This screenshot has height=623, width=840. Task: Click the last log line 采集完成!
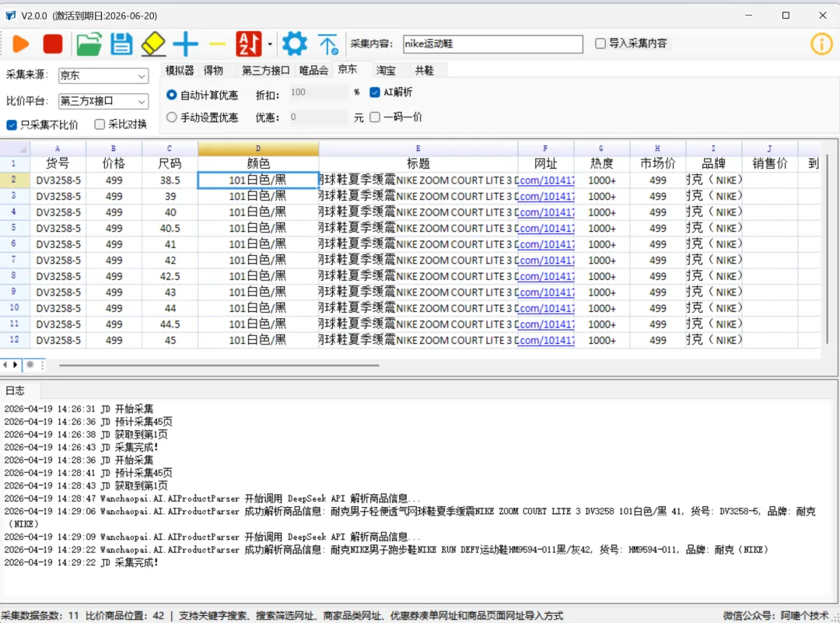pos(137,562)
